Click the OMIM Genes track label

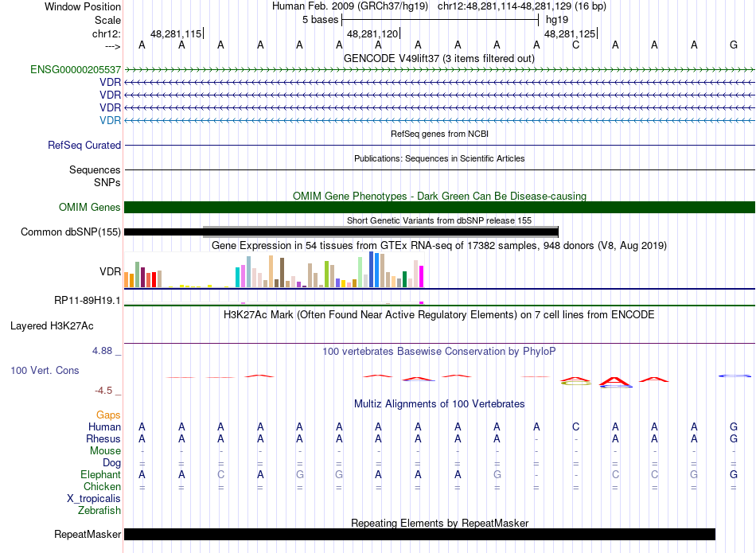[89, 207]
